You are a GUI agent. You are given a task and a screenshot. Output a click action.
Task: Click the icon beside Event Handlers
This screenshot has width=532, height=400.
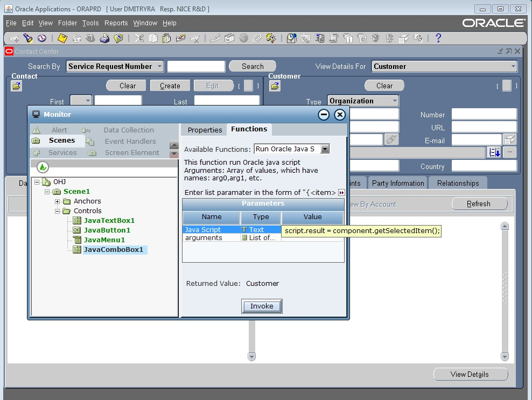[90, 142]
